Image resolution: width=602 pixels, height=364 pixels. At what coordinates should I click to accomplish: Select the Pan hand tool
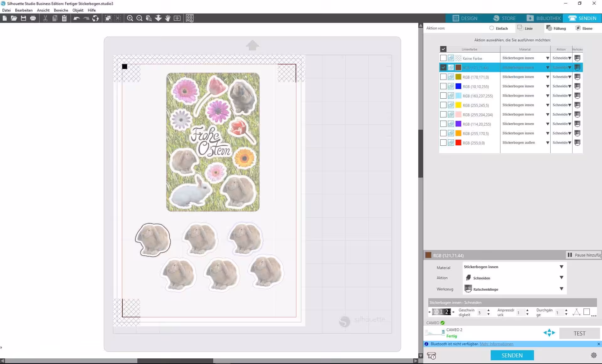[168, 18]
